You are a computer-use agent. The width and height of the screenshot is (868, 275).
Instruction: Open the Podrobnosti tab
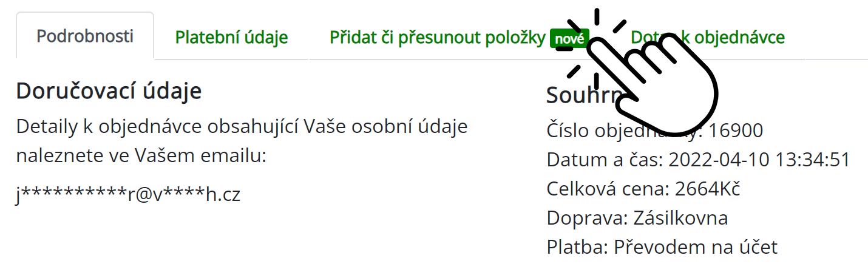click(84, 36)
